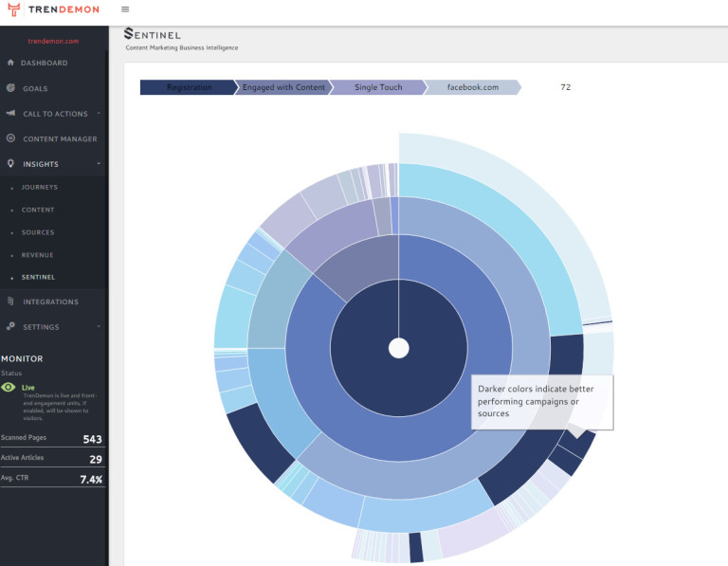
Task: Click the white center dot of sunburst
Action: pos(399,348)
